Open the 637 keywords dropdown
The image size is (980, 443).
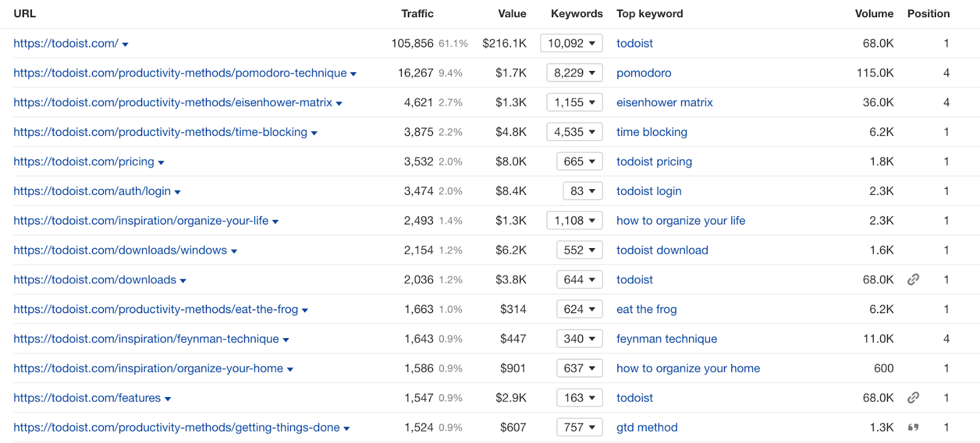[579, 368]
